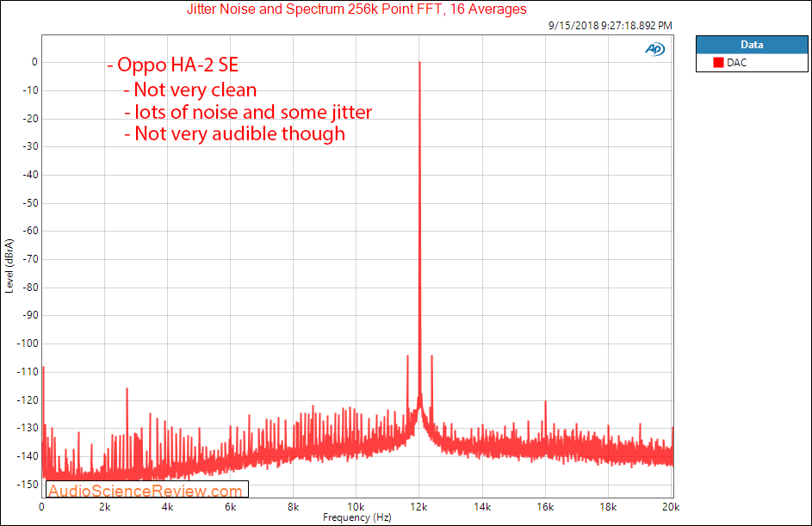
Task: Click the note "- Not very audible though"
Action: 234,134
